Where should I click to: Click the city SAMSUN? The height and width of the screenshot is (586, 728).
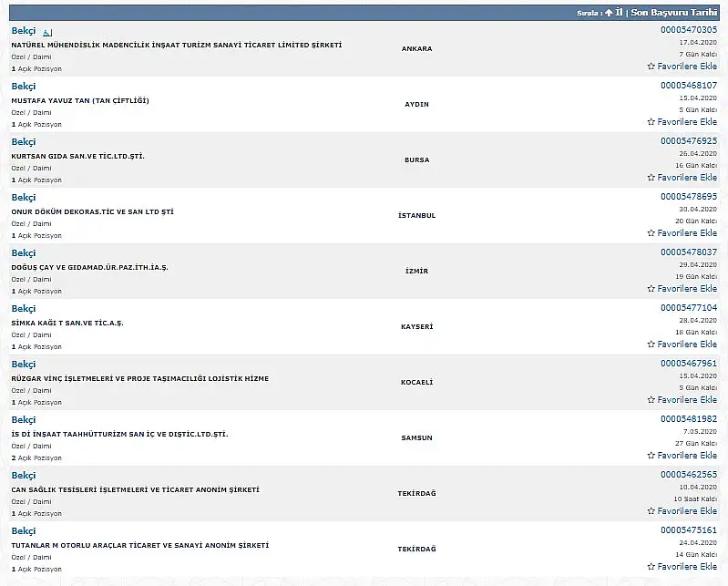[417, 437]
